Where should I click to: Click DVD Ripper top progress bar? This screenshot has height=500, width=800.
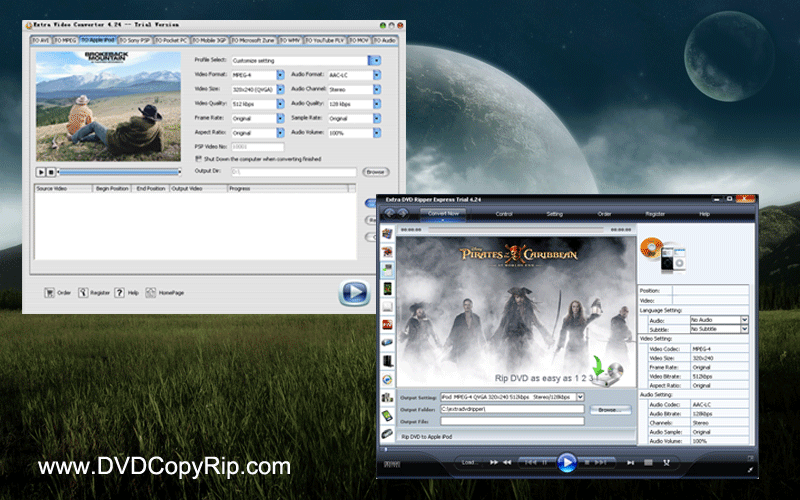point(516,230)
